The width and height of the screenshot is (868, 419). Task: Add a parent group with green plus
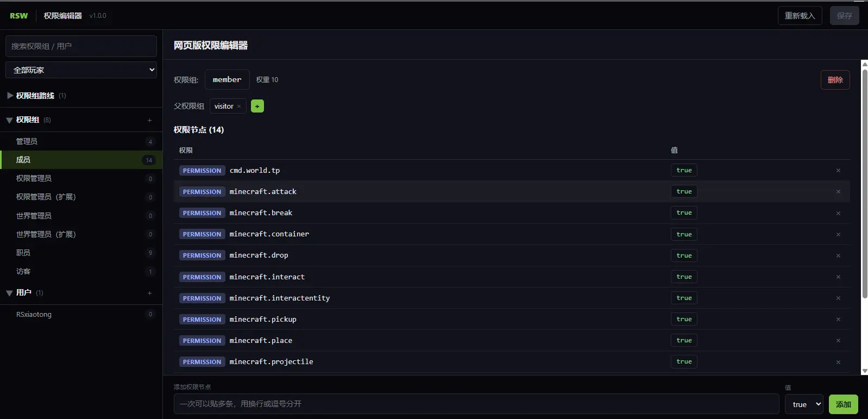tap(257, 106)
